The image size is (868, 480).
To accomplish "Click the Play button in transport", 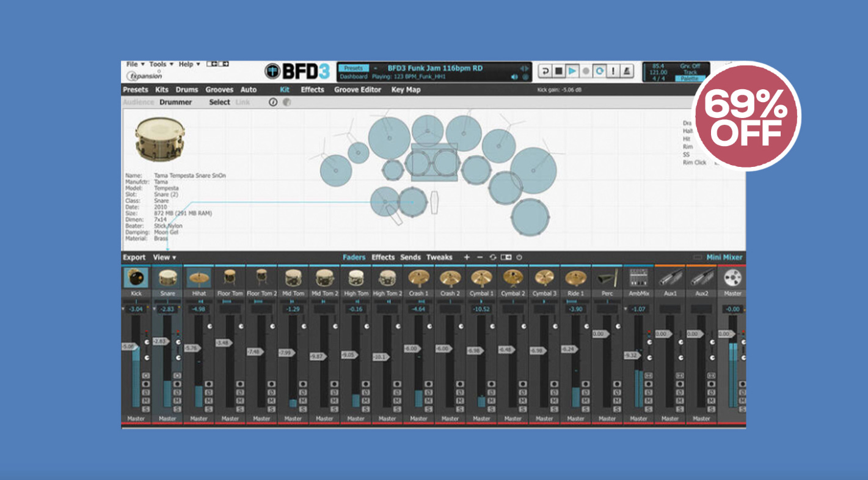I will (x=572, y=72).
